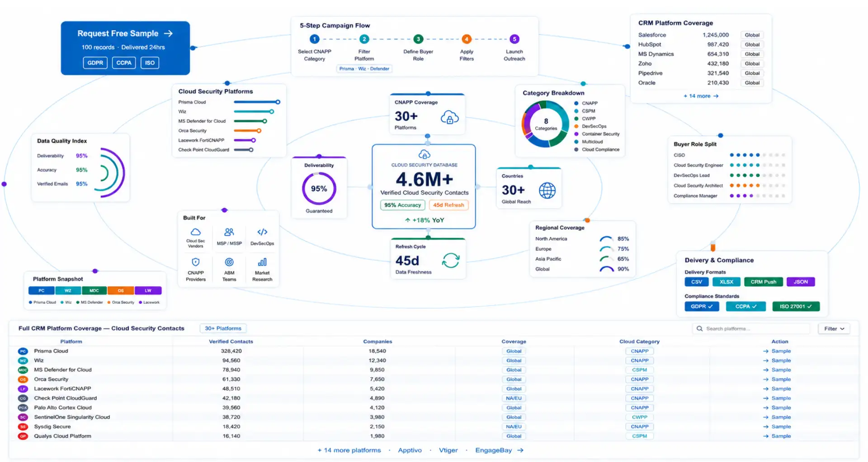Select the CRM Push delivery format
This screenshot has height=462, width=868.
[x=763, y=282]
